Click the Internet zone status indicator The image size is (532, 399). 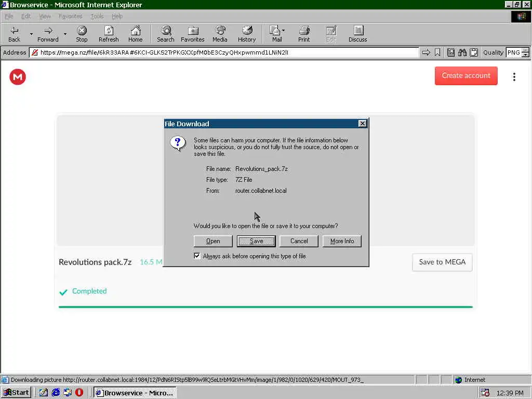pyautogui.click(x=470, y=380)
